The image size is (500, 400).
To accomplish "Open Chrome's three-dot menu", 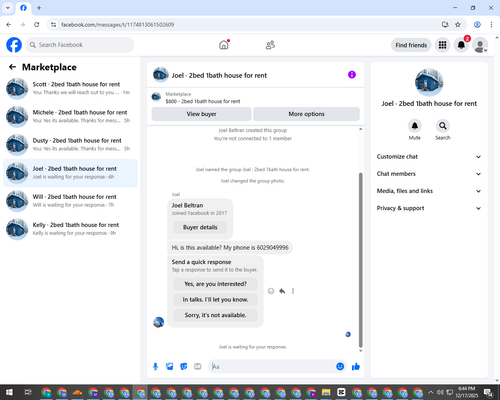I will (x=491, y=25).
